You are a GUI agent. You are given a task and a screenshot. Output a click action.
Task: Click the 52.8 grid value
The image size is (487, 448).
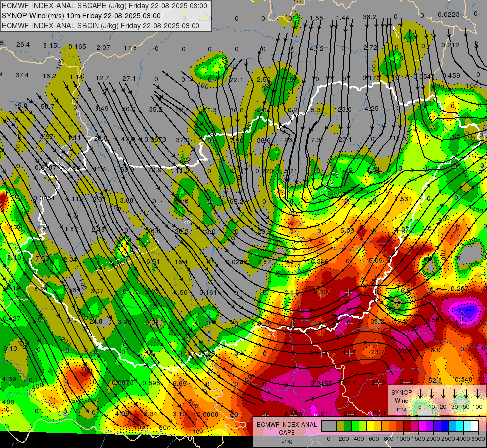click(x=435, y=380)
